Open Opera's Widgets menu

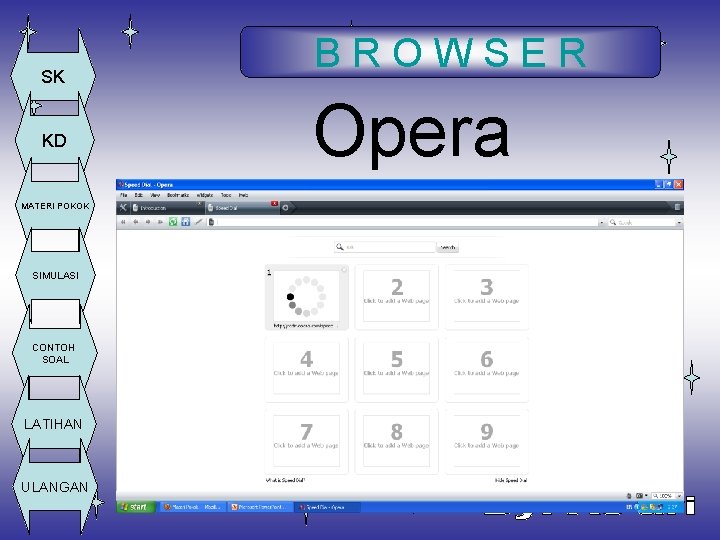pos(205,195)
